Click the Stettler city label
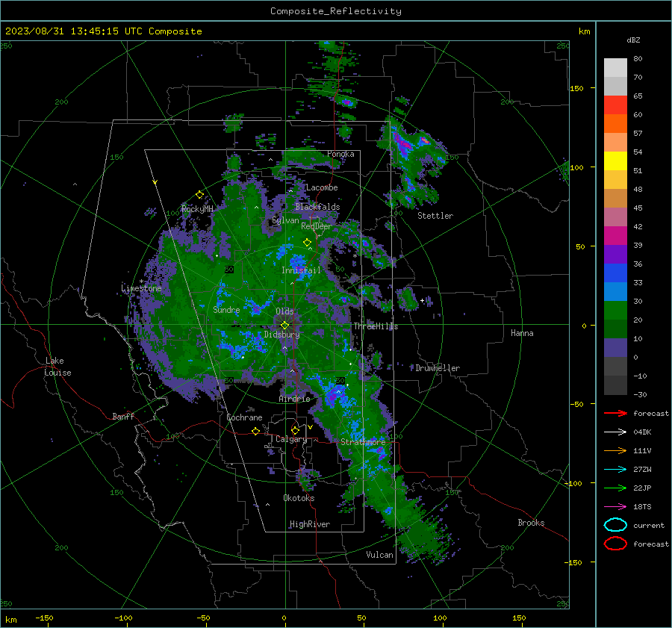This screenshot has height=628, width=672. [x=435, y=216]
